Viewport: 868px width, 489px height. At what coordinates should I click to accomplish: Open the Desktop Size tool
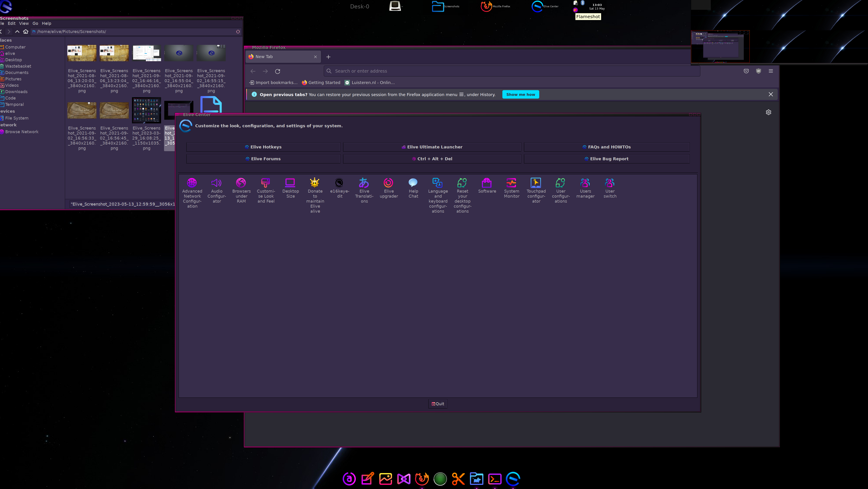point(291,188)
